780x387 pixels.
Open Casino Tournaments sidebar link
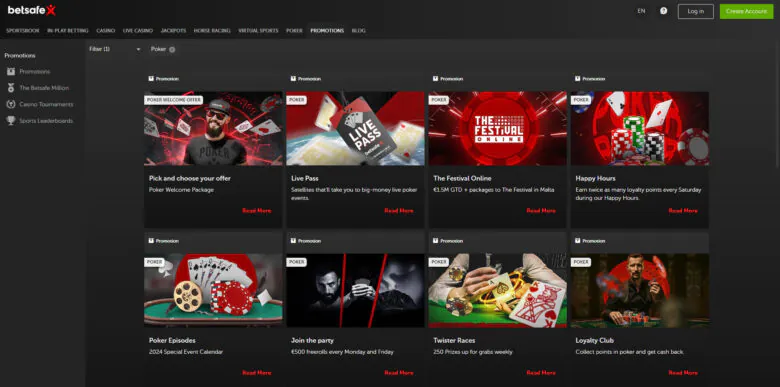click(46, 104)
